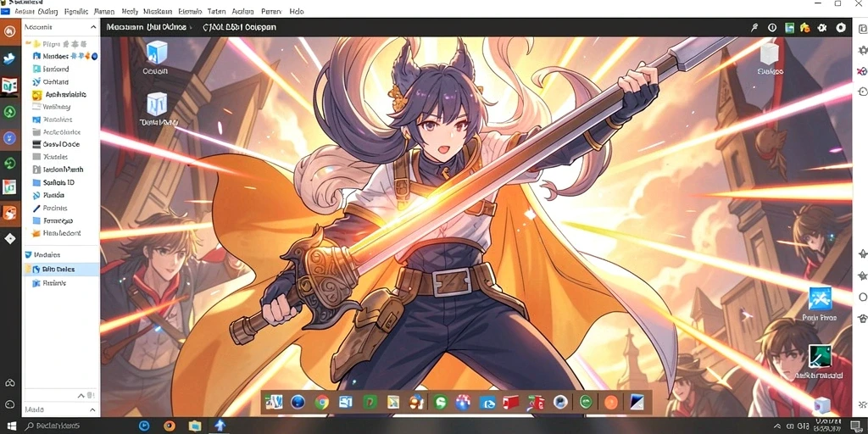The image size is (868, 434).
Task: Open the Help menu
Action: click(296, 11)
